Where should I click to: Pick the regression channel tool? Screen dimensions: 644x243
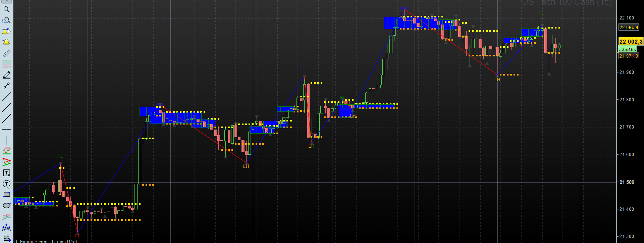pos(6,216)
